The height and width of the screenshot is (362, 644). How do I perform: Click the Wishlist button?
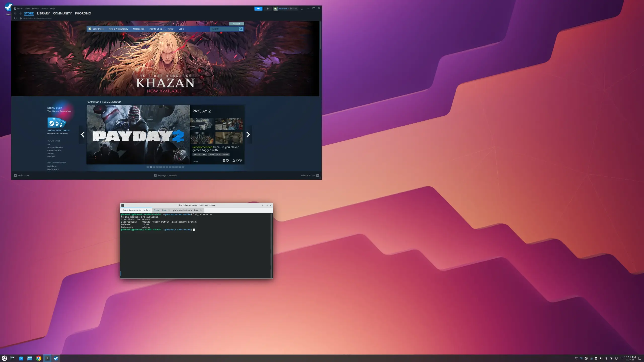pyautogui.click(x=237, y=24)
